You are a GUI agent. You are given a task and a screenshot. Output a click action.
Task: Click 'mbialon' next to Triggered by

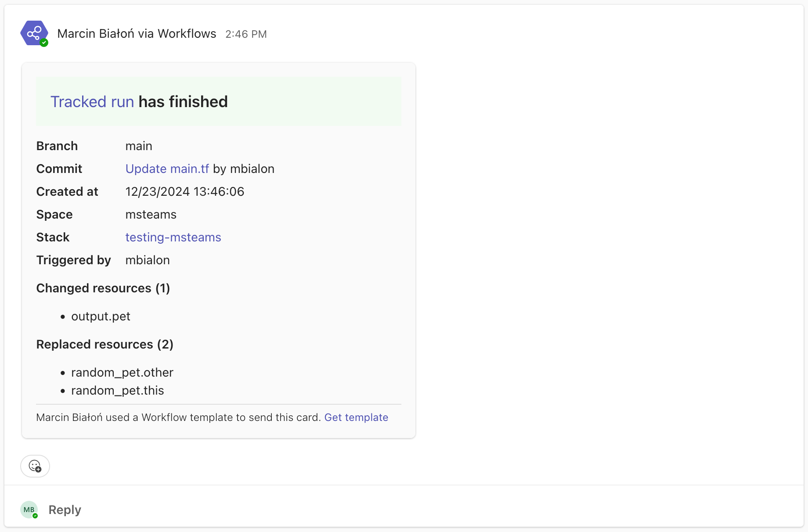148,260
